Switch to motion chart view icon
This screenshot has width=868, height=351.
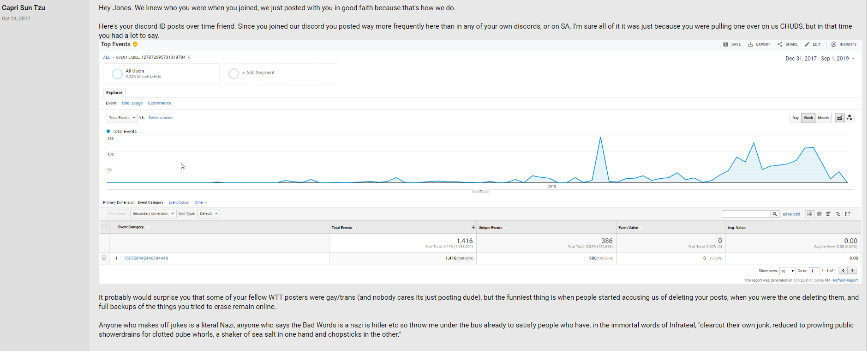point(850,118)
